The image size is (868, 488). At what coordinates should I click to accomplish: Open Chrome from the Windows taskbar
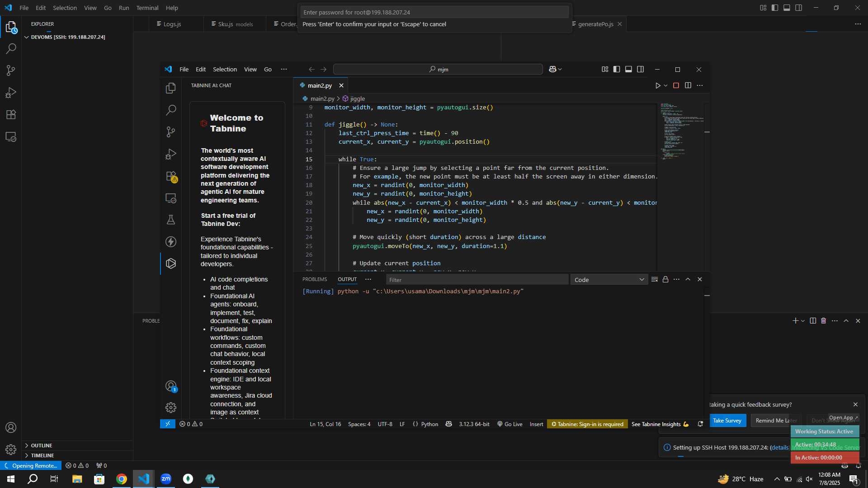[122, 479]
